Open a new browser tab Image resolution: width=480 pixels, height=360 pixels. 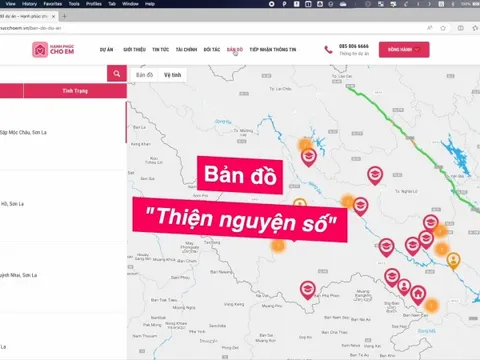pos(64,16)
